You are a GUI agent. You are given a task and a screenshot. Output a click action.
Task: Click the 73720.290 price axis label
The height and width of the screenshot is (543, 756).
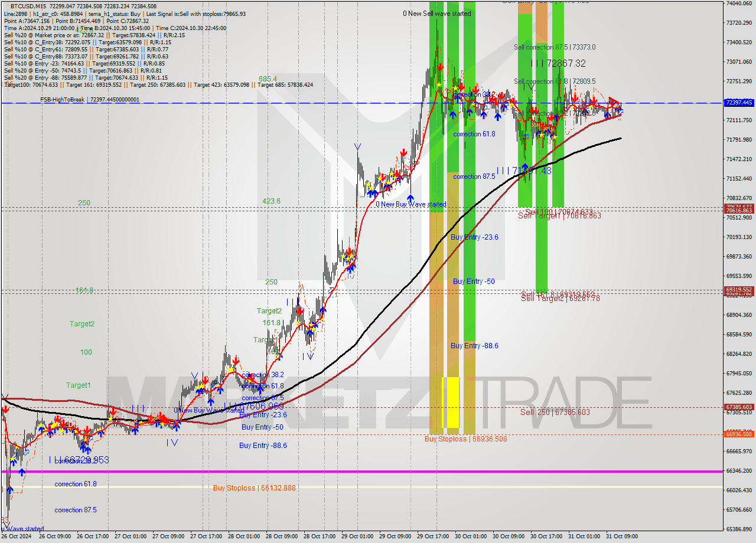pos(739,22)
